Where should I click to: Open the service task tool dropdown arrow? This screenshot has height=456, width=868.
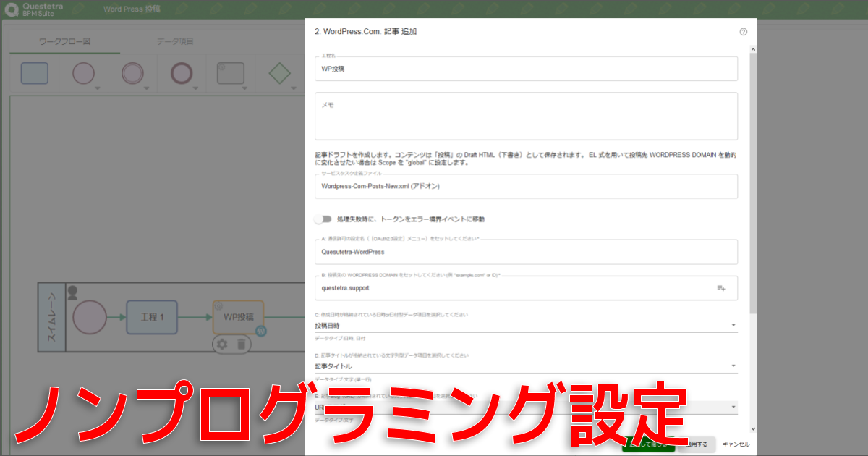tap(245, 88)
